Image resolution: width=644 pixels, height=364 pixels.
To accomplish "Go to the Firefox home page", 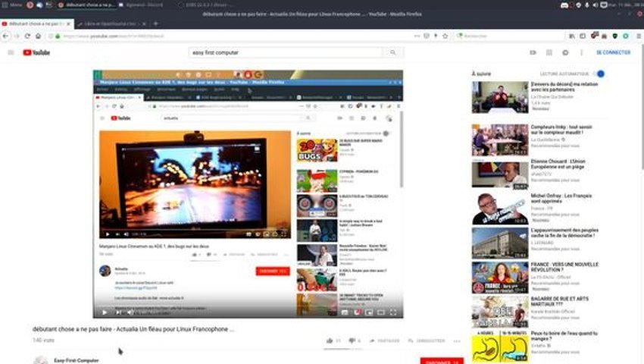I will 38,36.
